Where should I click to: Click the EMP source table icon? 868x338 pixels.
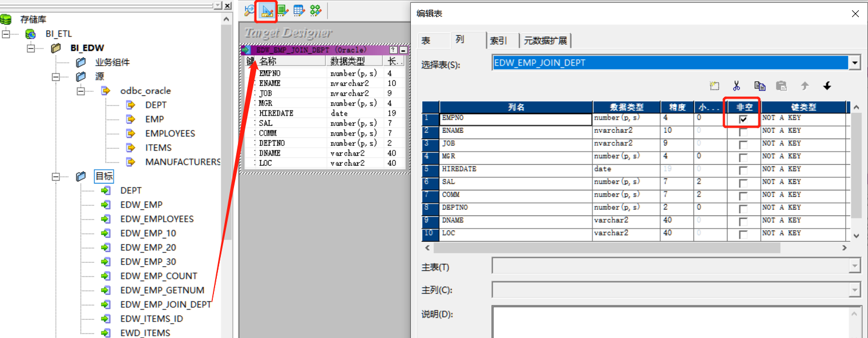[x=131, y=119]
